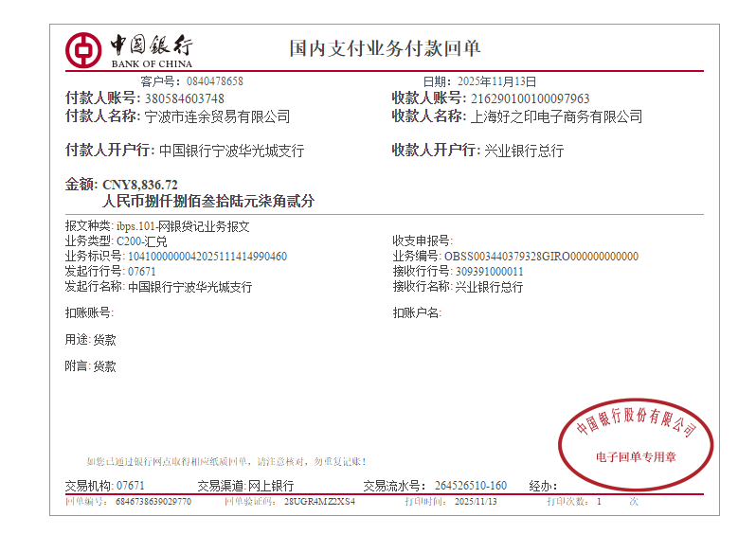Image resolution: width=756 pixels, height=552 pixels.
Task: Click receipt verification code 28UGR4MZ2XS4
Action: 319,502
